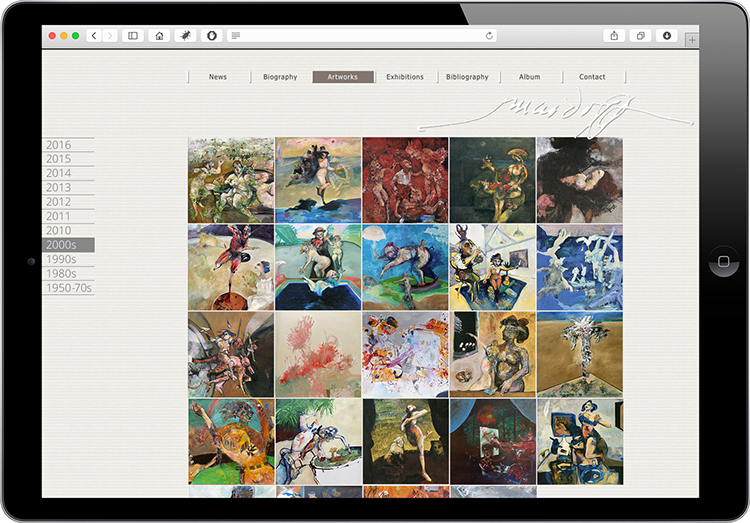750x523 pixels.
Task: Open third row orange and white abstract painting
Action: (x=405, y=355)
